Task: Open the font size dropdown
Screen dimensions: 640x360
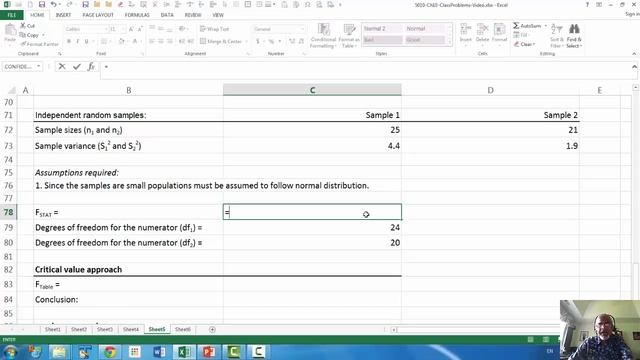Action: coord(124,29)
